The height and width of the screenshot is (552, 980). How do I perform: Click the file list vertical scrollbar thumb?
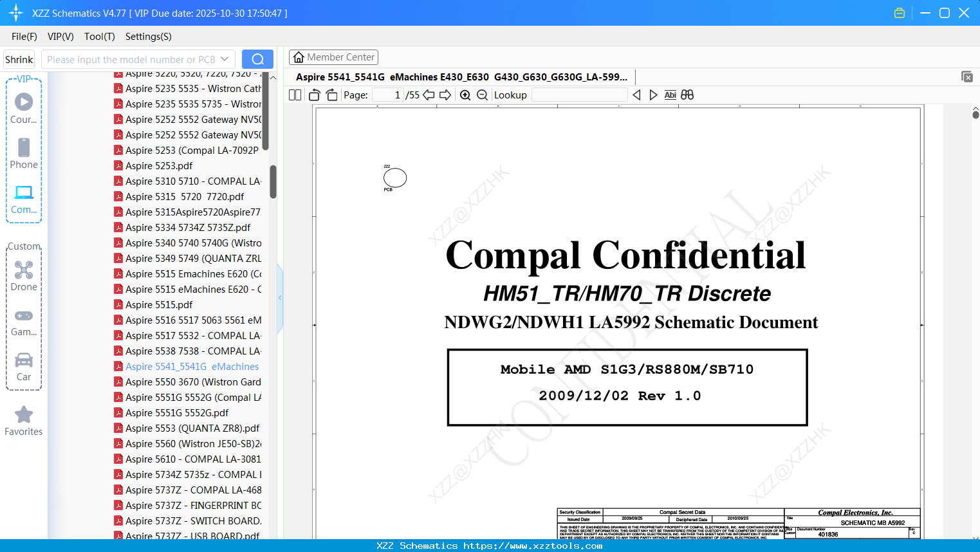click(273, 181)
